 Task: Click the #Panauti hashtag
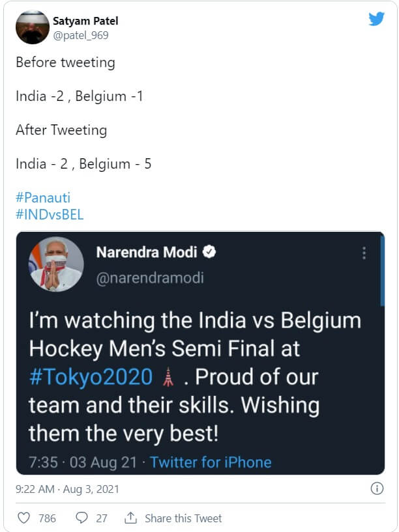point(43,197)
